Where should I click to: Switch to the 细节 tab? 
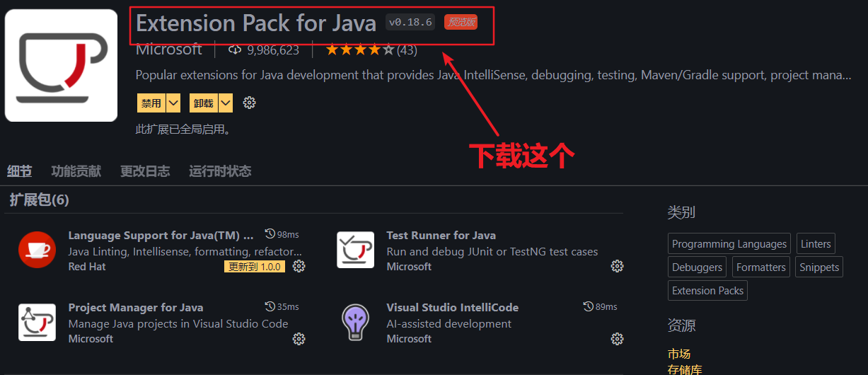coord(20,171)
